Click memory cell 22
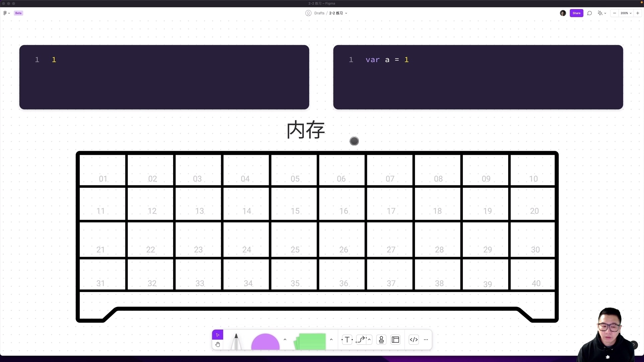This screenshot has height=362, width=644. 151,240
